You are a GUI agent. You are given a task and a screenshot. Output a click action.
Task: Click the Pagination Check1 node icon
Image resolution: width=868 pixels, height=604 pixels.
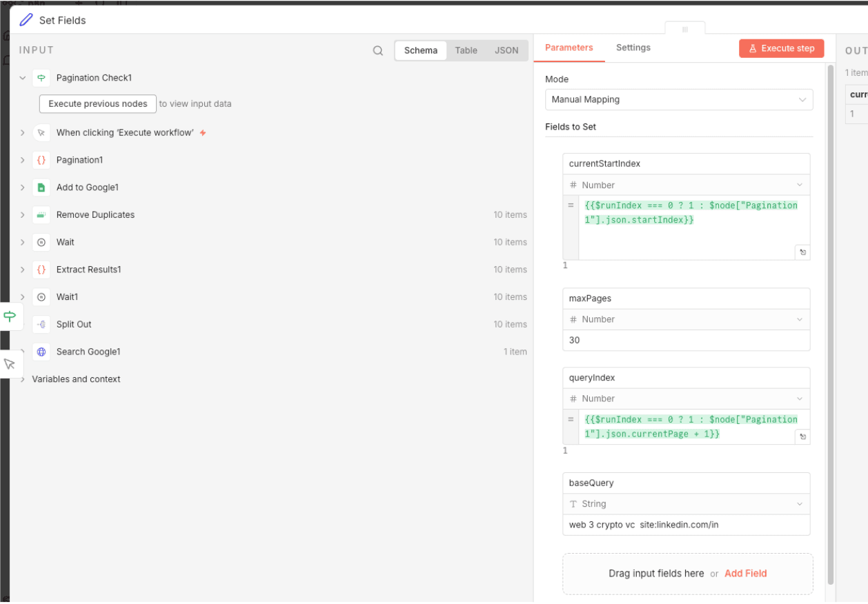[x=41, y=78]
